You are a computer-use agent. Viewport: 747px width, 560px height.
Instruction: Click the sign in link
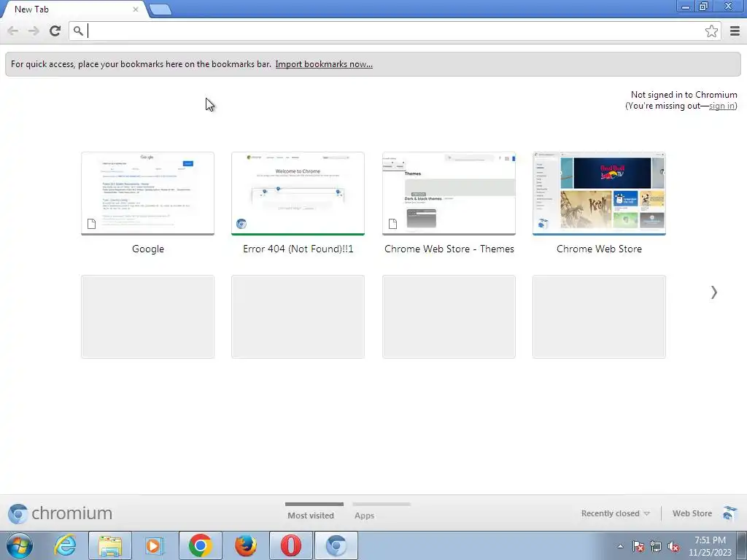pyautogui.click(x=721, y=106)
